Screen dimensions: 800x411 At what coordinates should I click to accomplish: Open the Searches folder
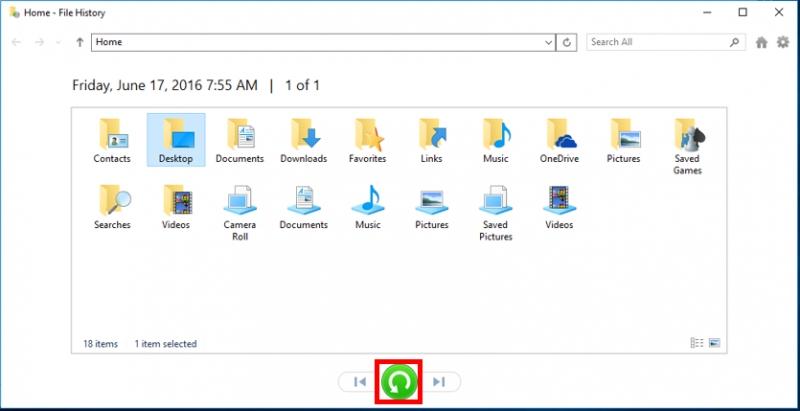[112, 207]
